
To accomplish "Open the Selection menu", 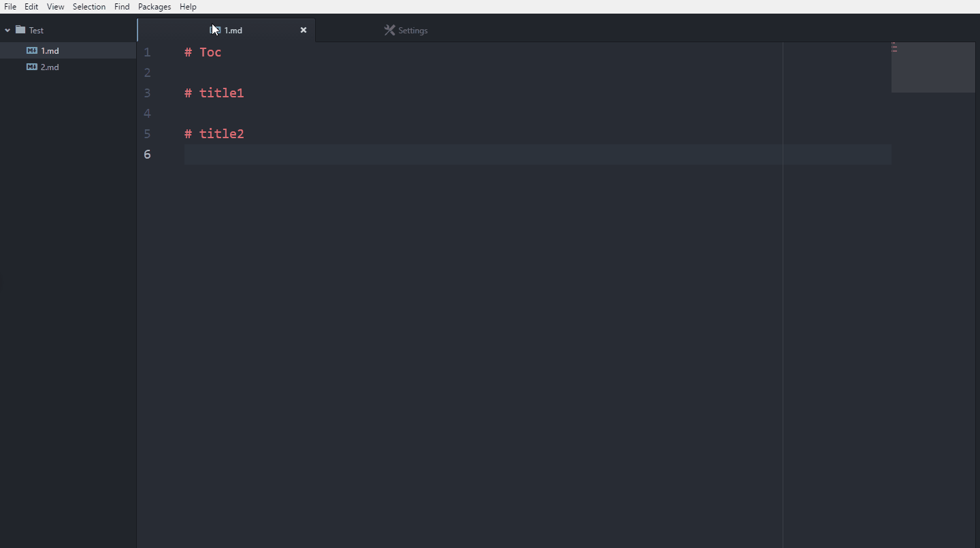I will 89,7.
